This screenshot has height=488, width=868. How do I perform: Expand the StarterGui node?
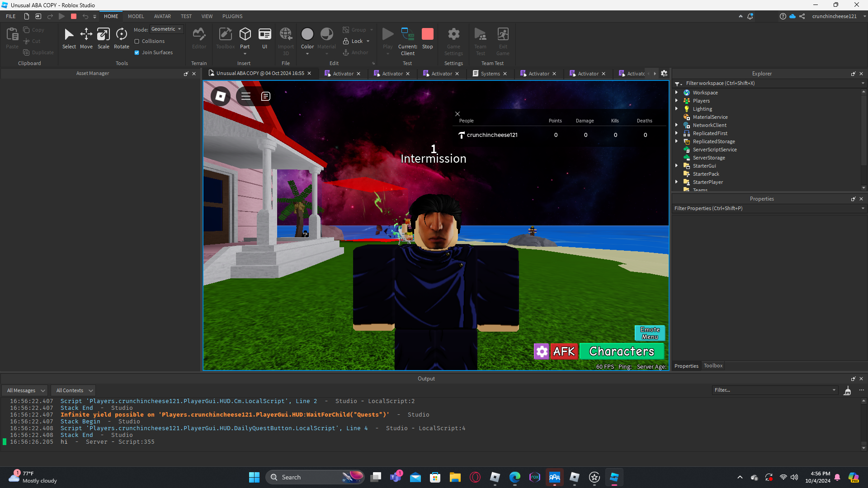(677, 166)
